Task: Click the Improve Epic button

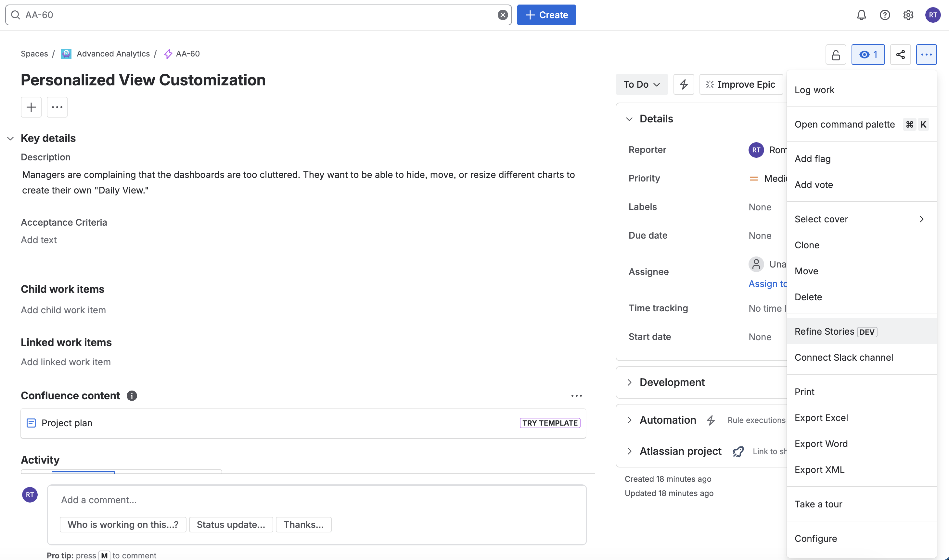Action: click(x=740, y=84)
